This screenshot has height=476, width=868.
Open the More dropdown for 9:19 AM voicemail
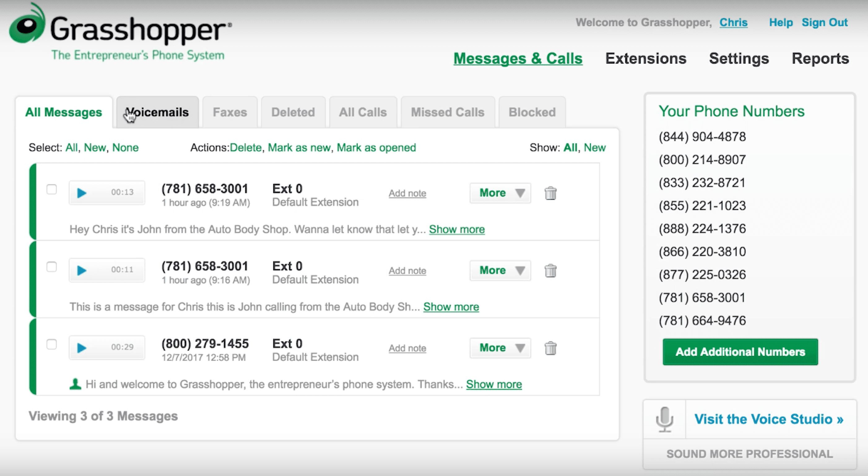[x=500, y=193]
